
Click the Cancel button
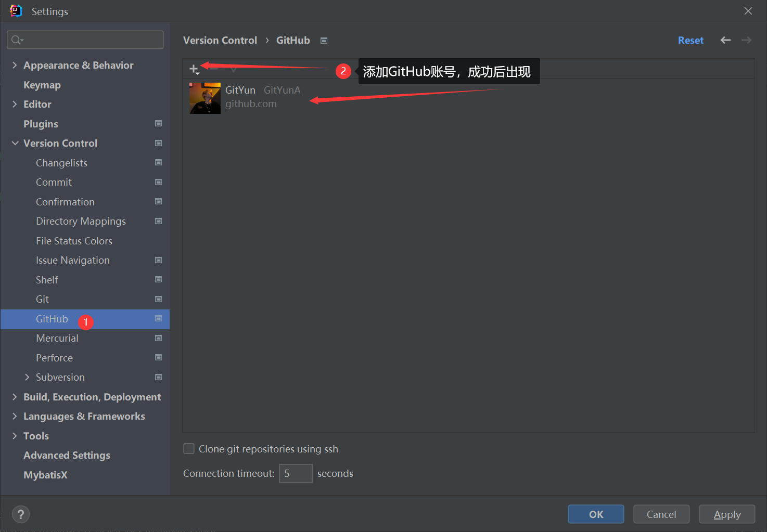click(661, 514)
